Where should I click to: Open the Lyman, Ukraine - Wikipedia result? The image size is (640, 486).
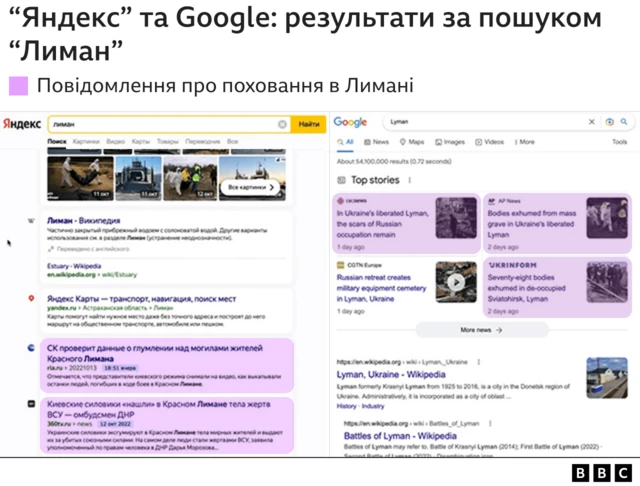[x=391, y=375]
